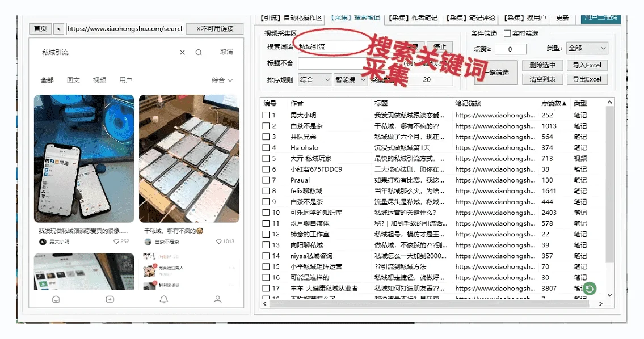This screenshot has height=339, width=644.
Task: Click the magnifier search icon
Action: pyautogui.click(x=197, y=52)
